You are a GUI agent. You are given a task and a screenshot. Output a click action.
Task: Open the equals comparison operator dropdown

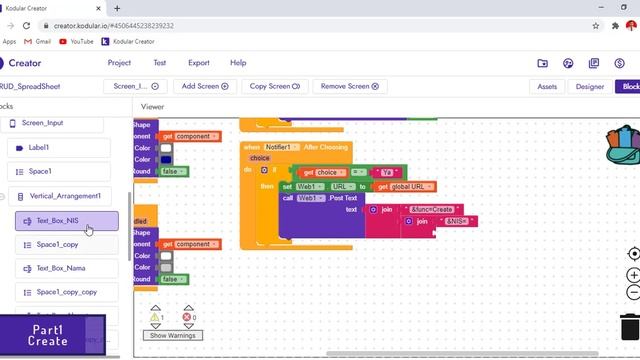(358, 173)
